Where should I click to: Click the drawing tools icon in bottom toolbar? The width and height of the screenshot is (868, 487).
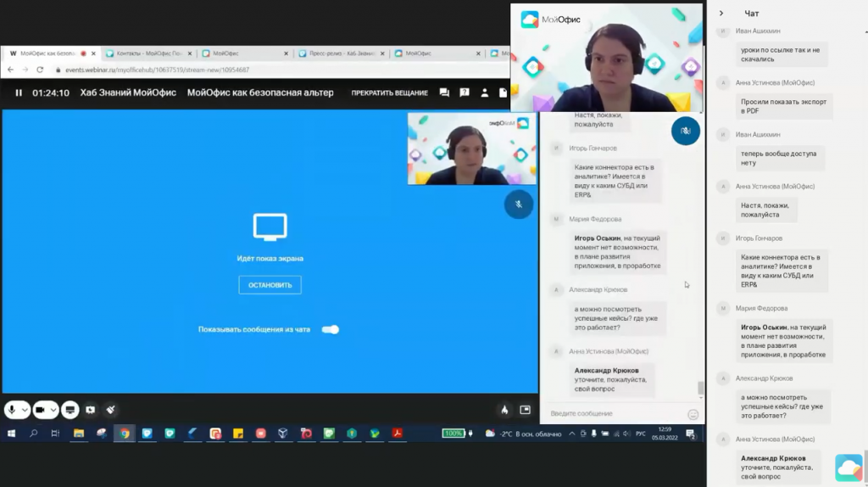(111, 410)
